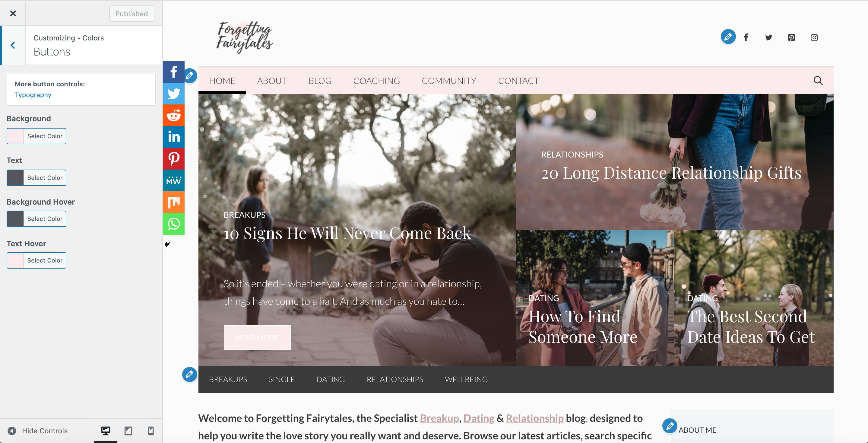This screenshot has height=443, width=868.
Task: Open the Forgetting Fairytales logo
Action: click(245, 37)
